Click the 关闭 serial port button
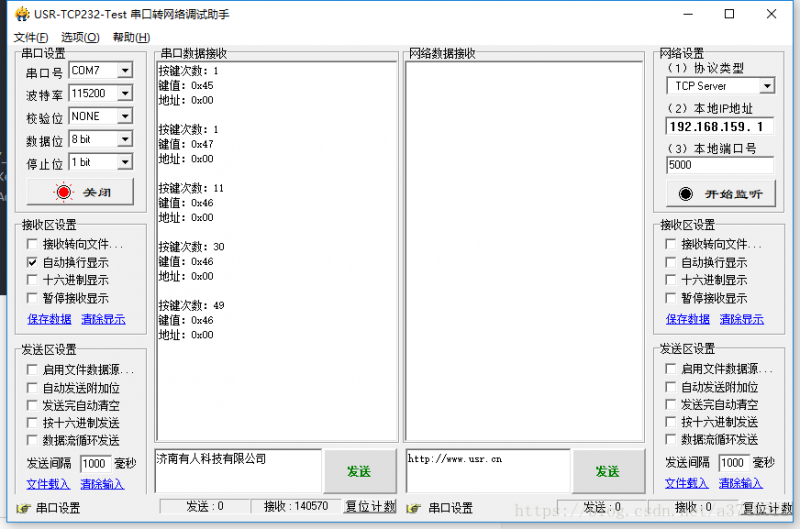800x529 pixels. tap(80, 192)
